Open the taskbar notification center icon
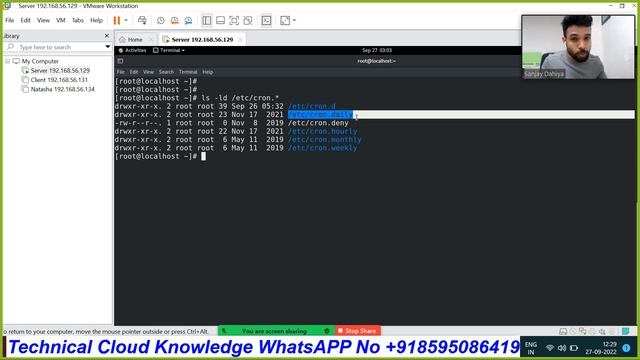This screenshot has width=640, height=360. coord(627,348)
